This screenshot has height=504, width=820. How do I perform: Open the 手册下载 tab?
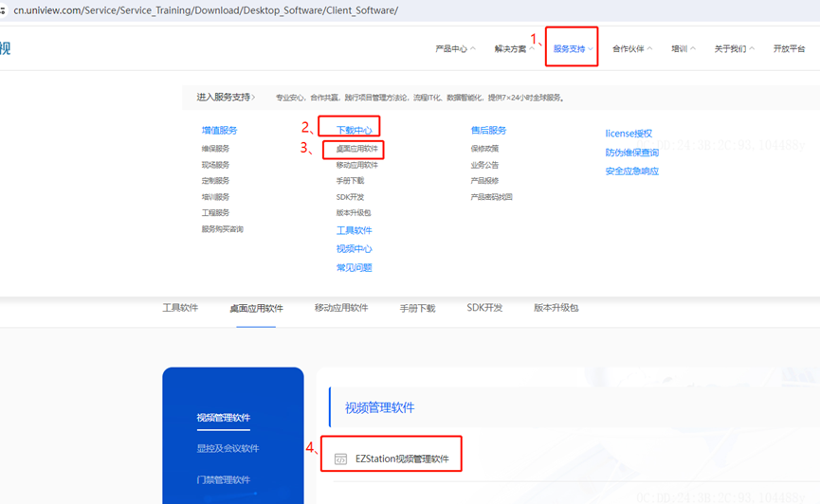(417, 308)
